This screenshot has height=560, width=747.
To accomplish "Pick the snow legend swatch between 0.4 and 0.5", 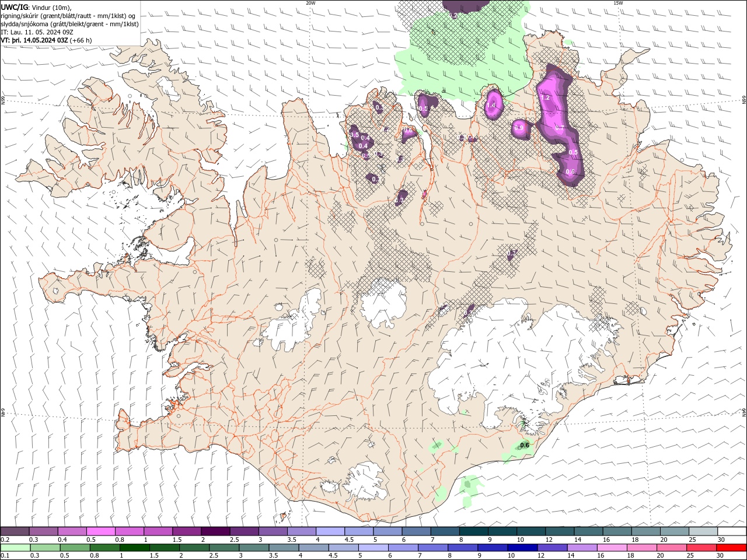I will click(x=72, y=531).
